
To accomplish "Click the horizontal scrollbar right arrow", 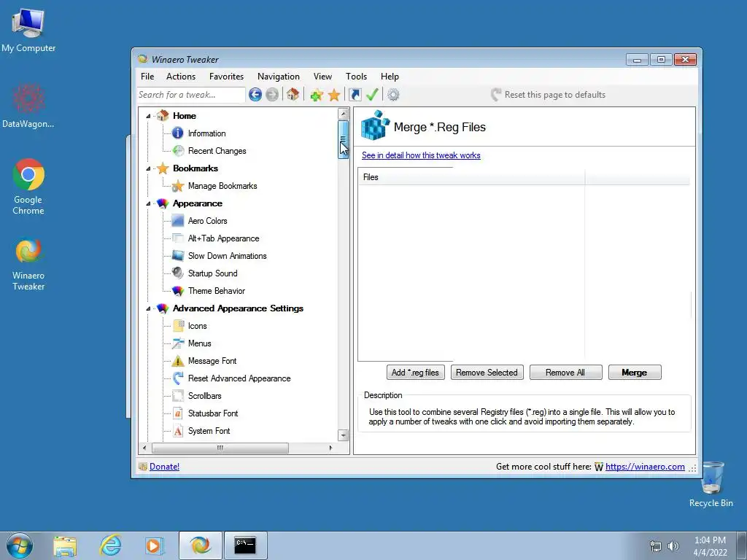I will [330, 448].
